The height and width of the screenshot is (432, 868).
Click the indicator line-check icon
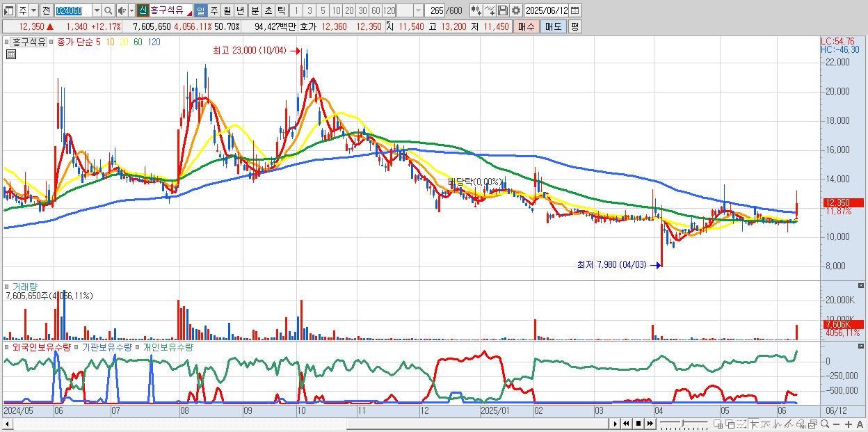tap(489, 10)
